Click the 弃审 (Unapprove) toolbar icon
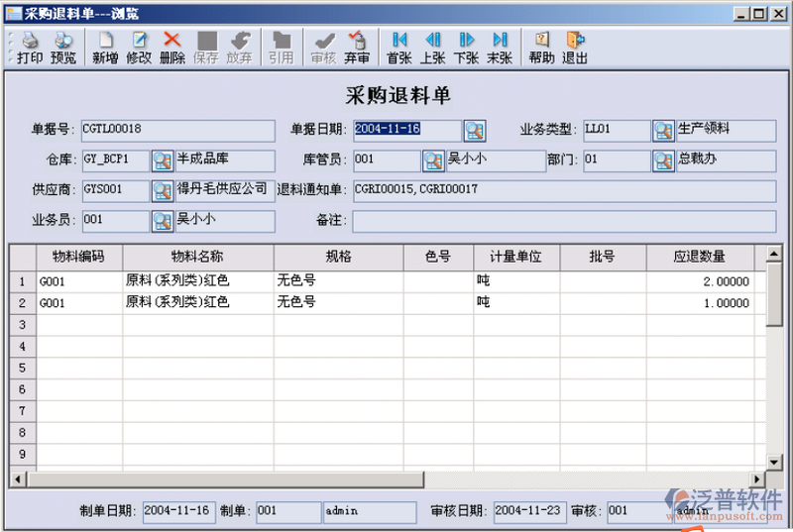The image size is (793, 532). pos(357,42)
